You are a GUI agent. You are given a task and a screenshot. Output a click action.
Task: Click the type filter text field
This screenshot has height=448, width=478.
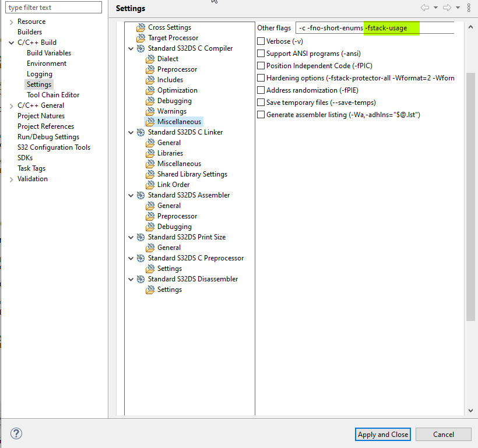53,7
